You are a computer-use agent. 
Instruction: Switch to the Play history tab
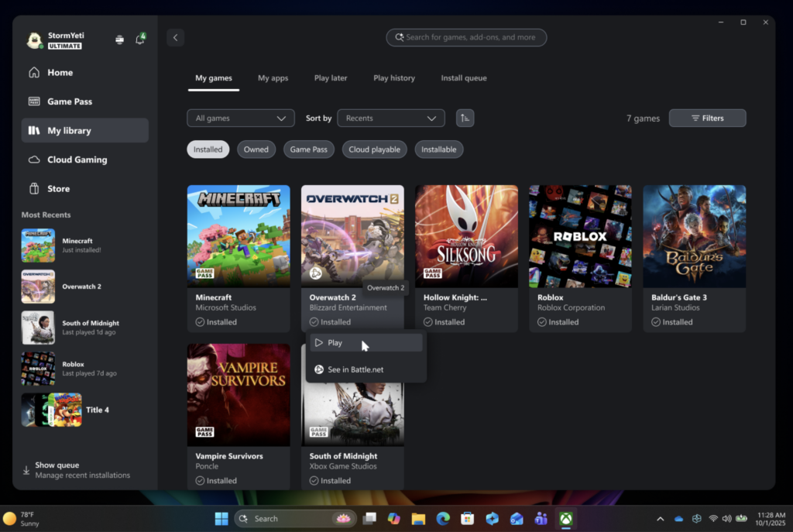pyautogui.click(x=393, y=78)
